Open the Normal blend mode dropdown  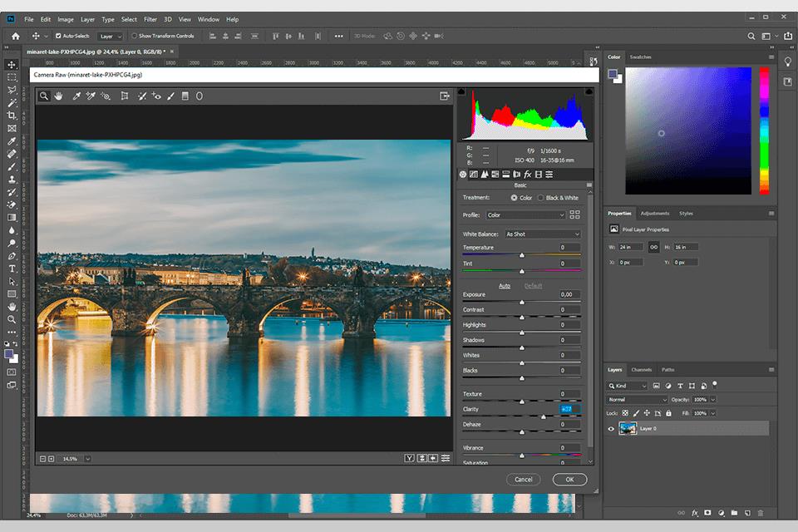[637, 400]
